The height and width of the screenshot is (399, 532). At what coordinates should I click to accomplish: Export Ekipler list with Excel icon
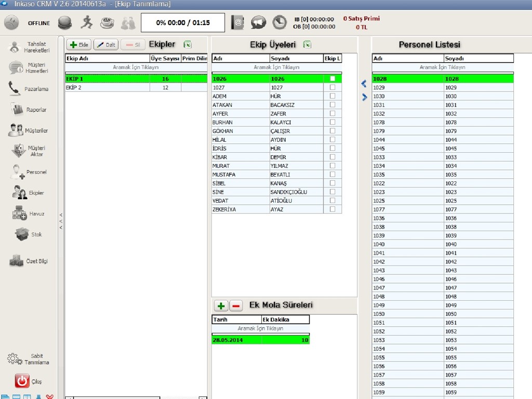pos(188,45)
